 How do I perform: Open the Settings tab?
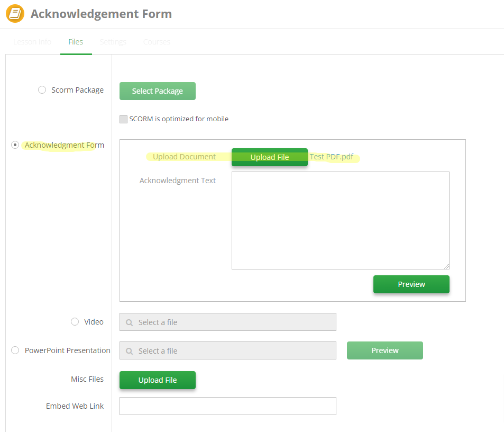click(x=113, y=41)
